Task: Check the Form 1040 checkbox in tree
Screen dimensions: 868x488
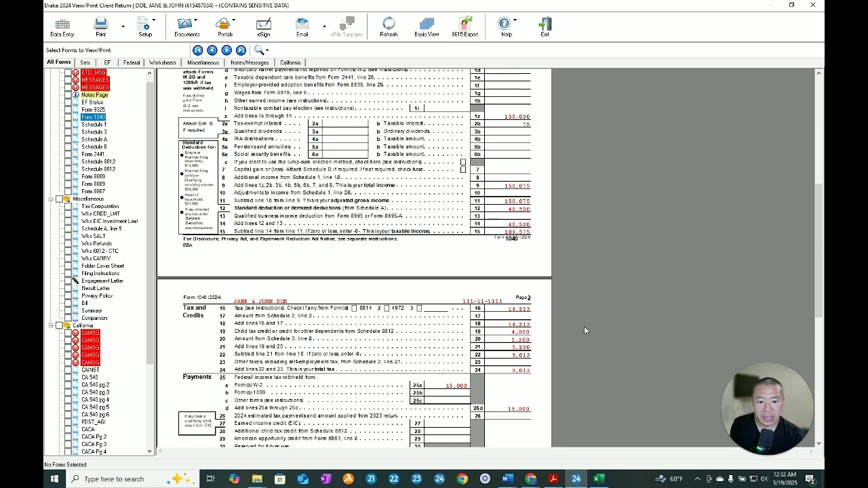Action: 67,117
